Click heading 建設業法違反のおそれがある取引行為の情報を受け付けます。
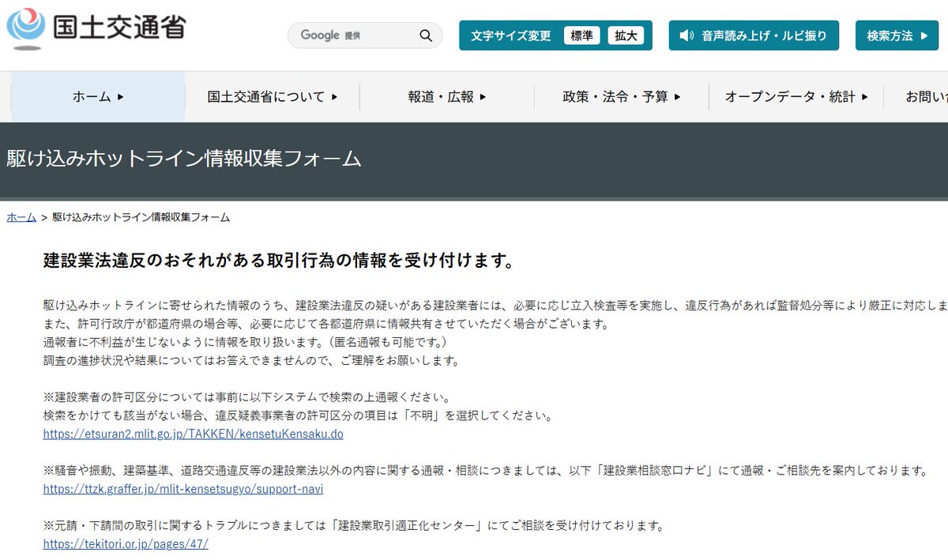The width and height of the screenshot is (948, 560). [278, 261]
